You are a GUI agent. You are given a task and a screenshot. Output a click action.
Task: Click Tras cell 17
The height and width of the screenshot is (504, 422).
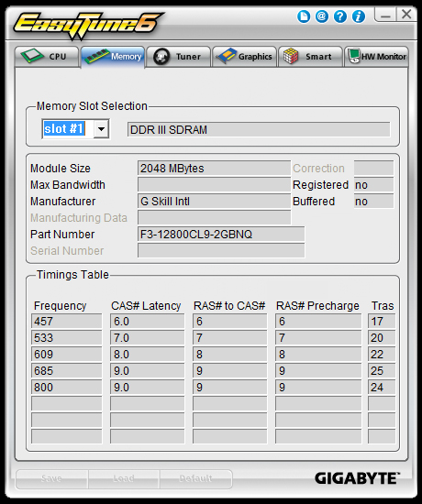click(x=382, y=321)
